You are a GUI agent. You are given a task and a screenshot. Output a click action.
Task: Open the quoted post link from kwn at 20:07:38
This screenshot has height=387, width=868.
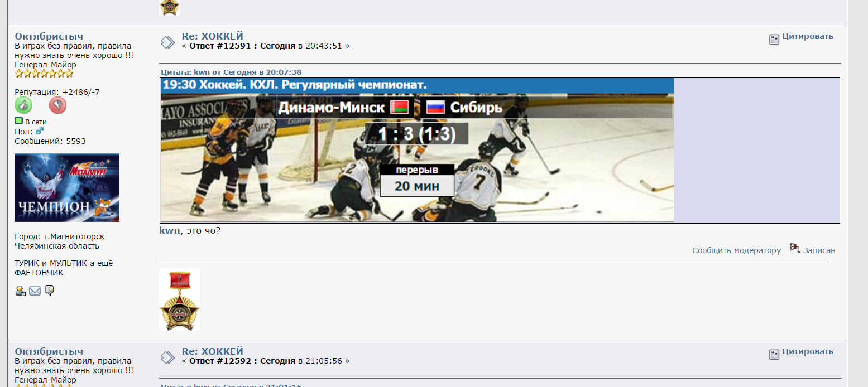(231, 72)
